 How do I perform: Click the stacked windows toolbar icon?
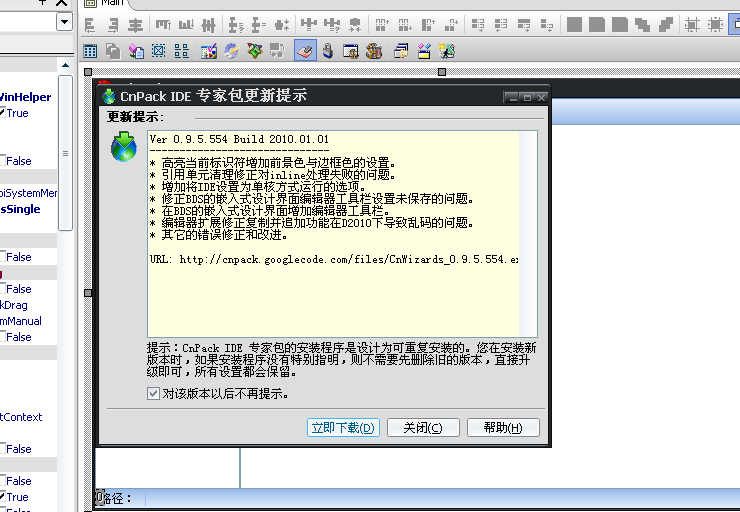point(401,50)
